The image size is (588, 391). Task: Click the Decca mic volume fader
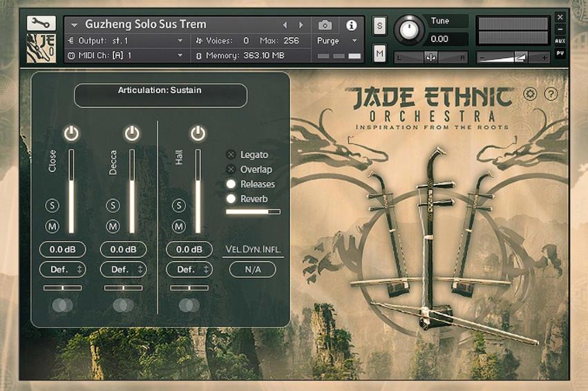(x=131, y=191)
